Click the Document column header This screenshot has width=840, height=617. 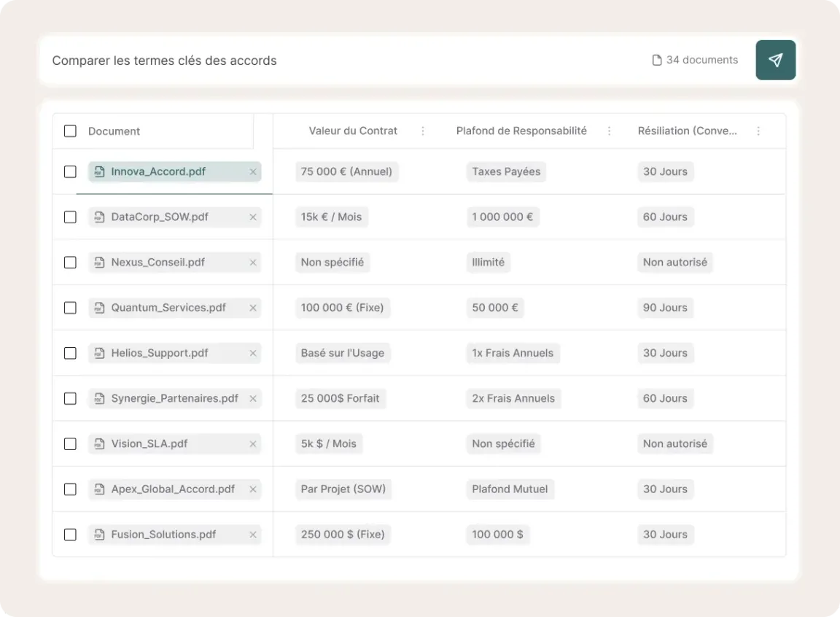[114, 131]
